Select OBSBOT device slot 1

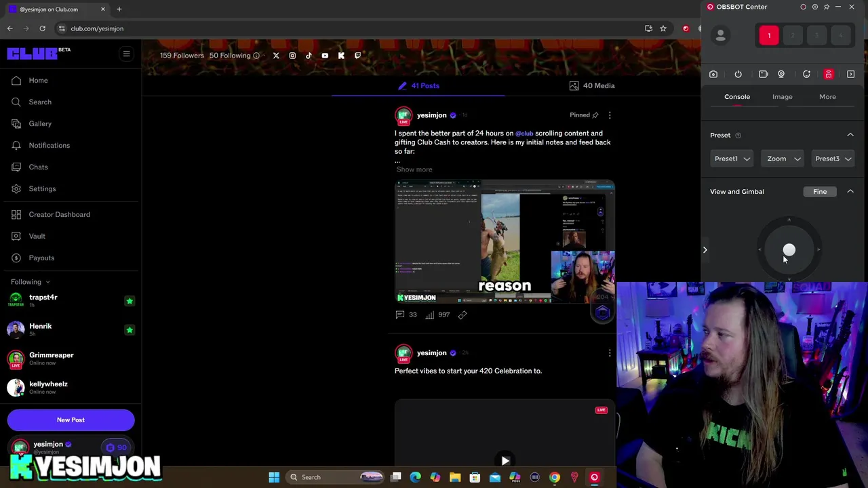[x=769, y=35]
